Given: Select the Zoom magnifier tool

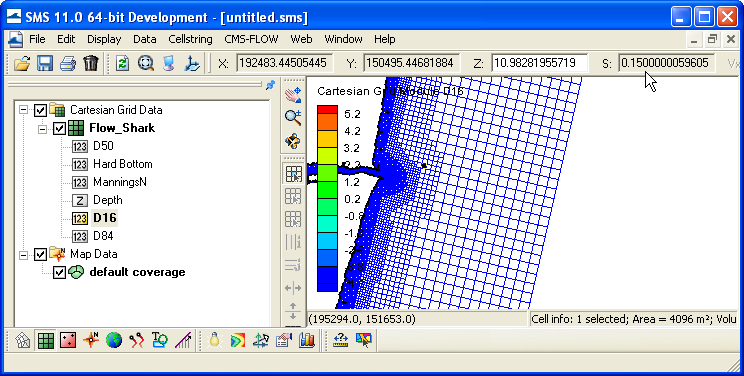Looking at the screenshot, I should point(293,117).
